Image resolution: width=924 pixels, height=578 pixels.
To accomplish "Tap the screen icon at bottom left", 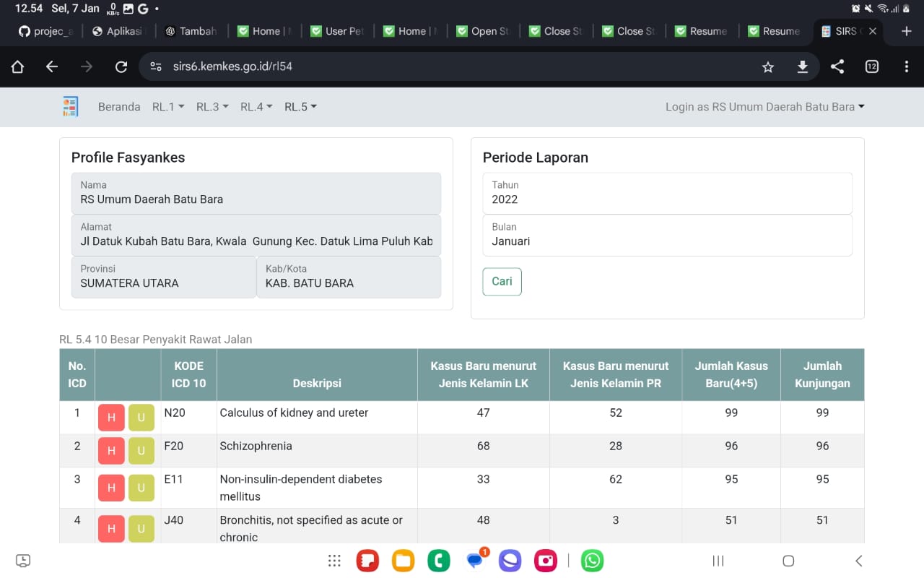I will point(23,561).
